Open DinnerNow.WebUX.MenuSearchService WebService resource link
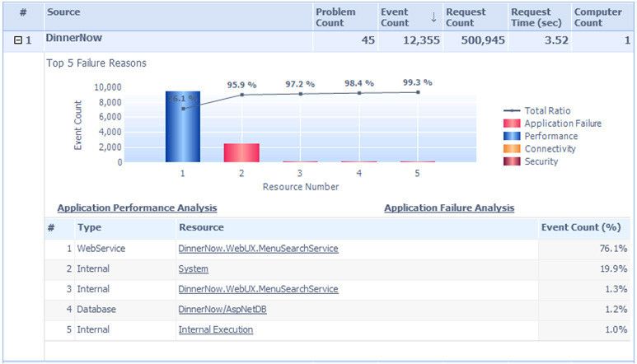Screen dimensions: 637x364 point(258,249)
